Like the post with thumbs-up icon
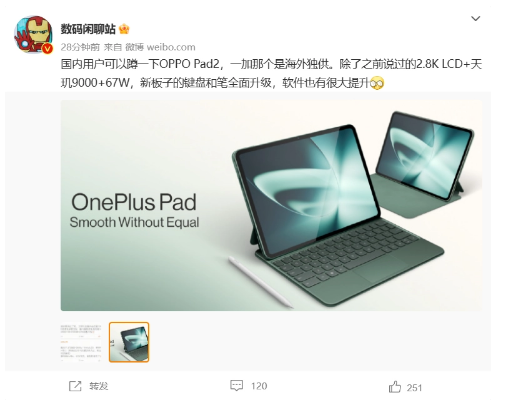 click(x=395, y=387)
